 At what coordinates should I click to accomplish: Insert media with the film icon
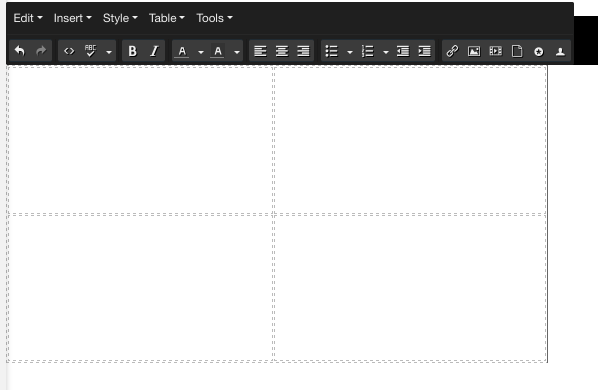click(x=495, y=51)
